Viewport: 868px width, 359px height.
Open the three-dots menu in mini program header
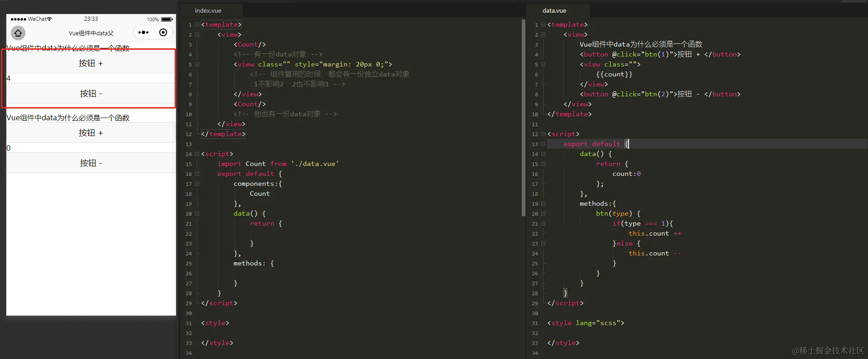(x=143, y=33)
